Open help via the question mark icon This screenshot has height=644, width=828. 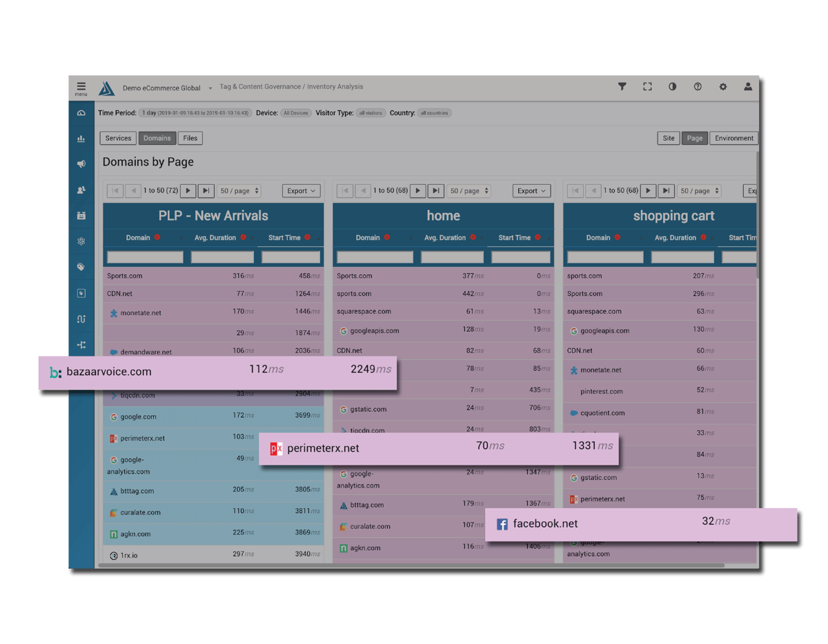click(698, 87)
